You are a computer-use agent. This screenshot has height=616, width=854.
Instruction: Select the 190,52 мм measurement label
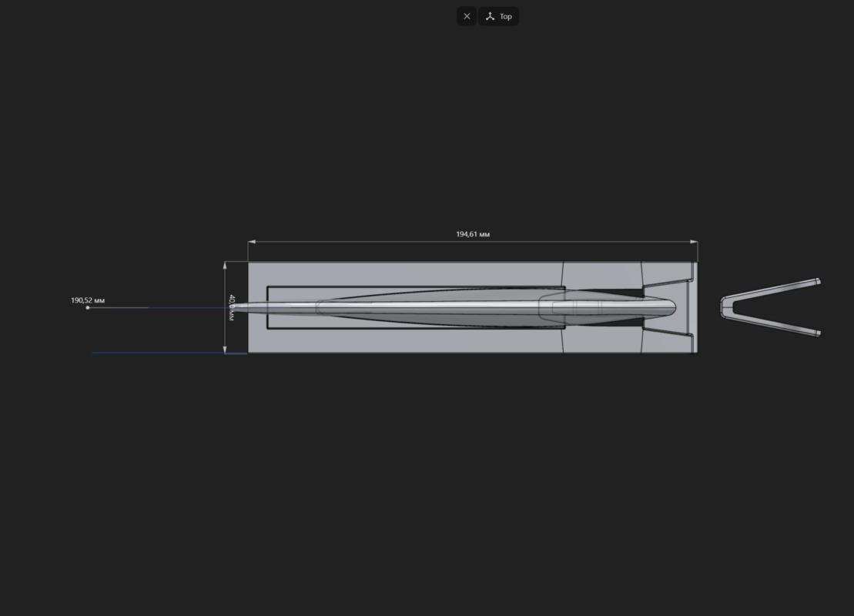point(88,300)
